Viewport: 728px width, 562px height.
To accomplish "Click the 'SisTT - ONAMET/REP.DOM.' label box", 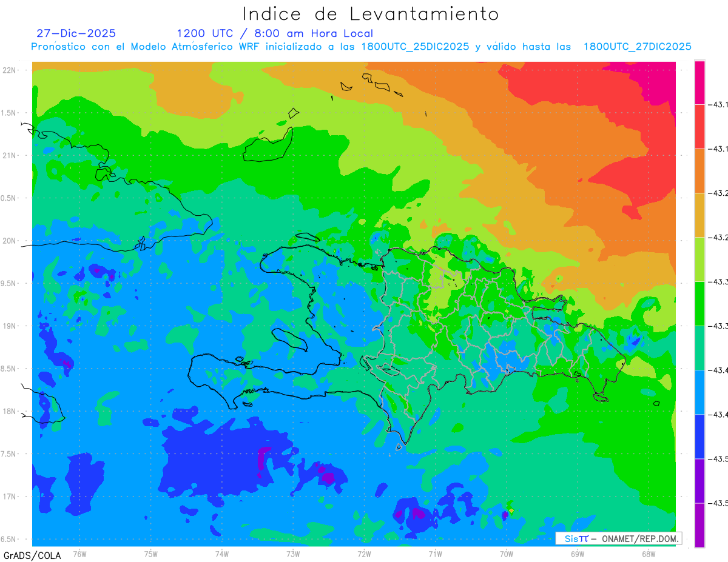I will 619,539.
